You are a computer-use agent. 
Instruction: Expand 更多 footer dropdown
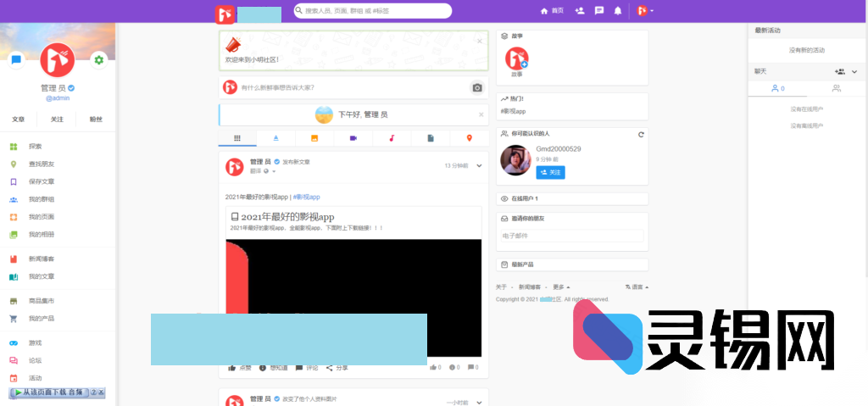pyautogui.click(x=561, y=287)
